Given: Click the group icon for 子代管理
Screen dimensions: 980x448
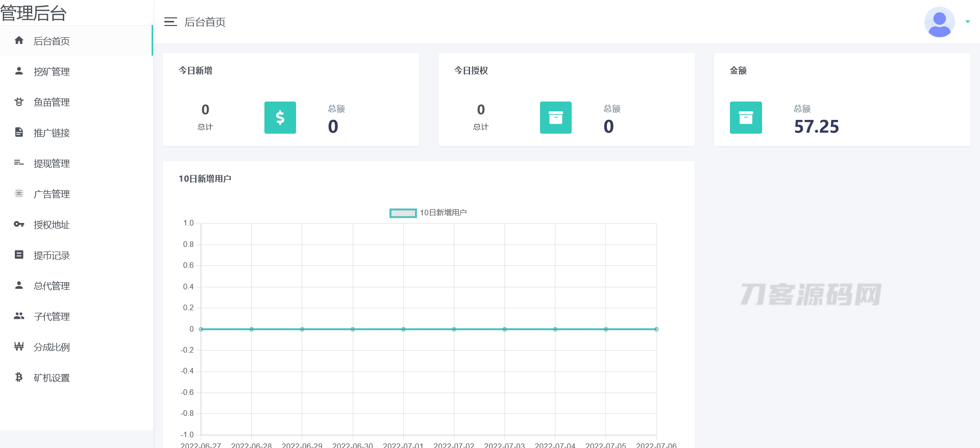Looking at the screenshot, I should [19, 316].
